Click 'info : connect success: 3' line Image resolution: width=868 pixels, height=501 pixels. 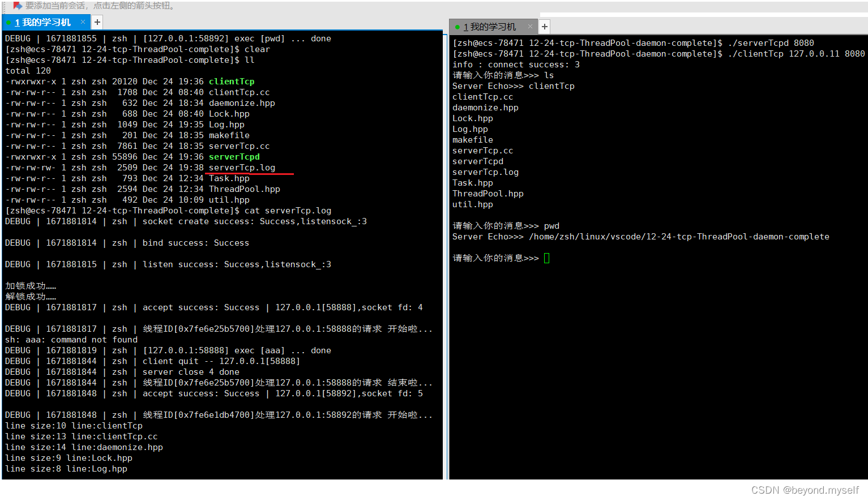pyautogui.click(x=516, y=65)
